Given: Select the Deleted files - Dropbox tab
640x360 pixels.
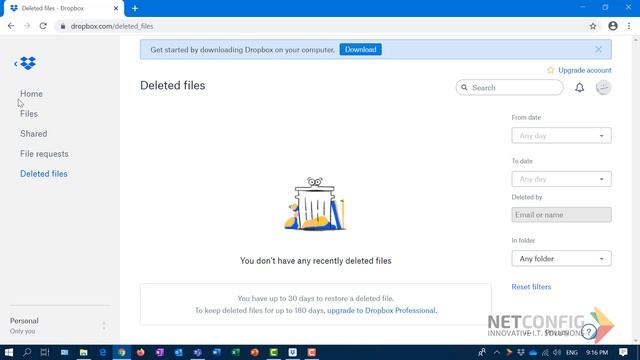Looking at the screenshot, I should point(64,9).
